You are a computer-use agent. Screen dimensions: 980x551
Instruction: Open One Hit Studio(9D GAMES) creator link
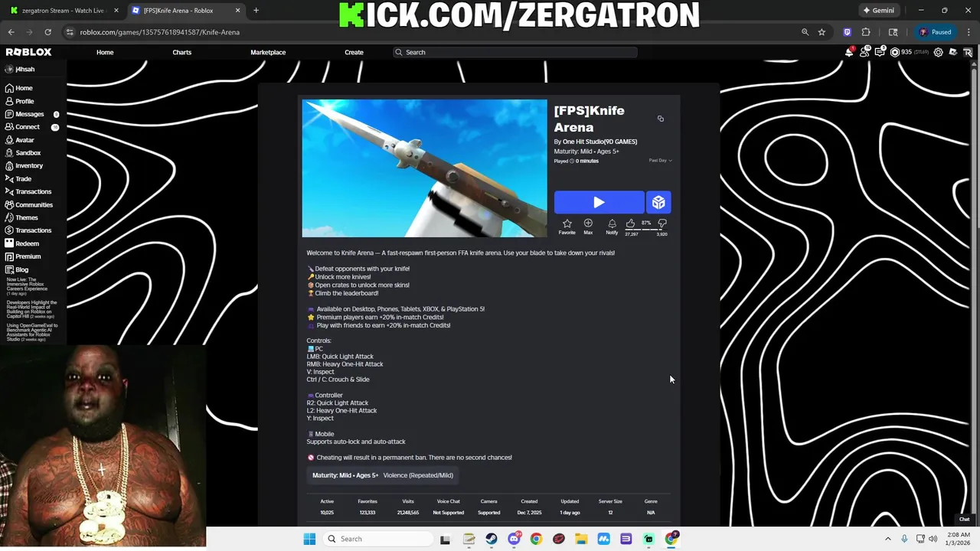coord(599,142)
